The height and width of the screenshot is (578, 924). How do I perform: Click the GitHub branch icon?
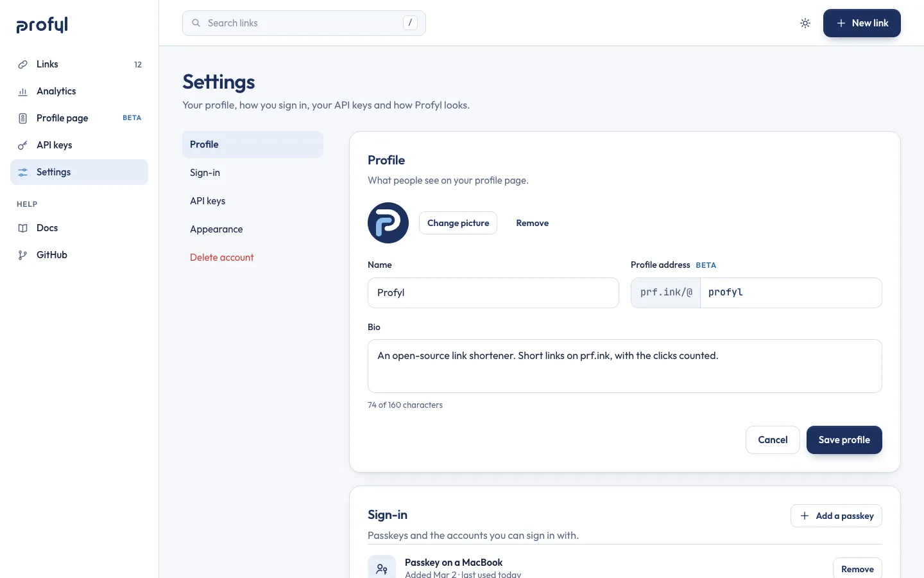[22, 255]
